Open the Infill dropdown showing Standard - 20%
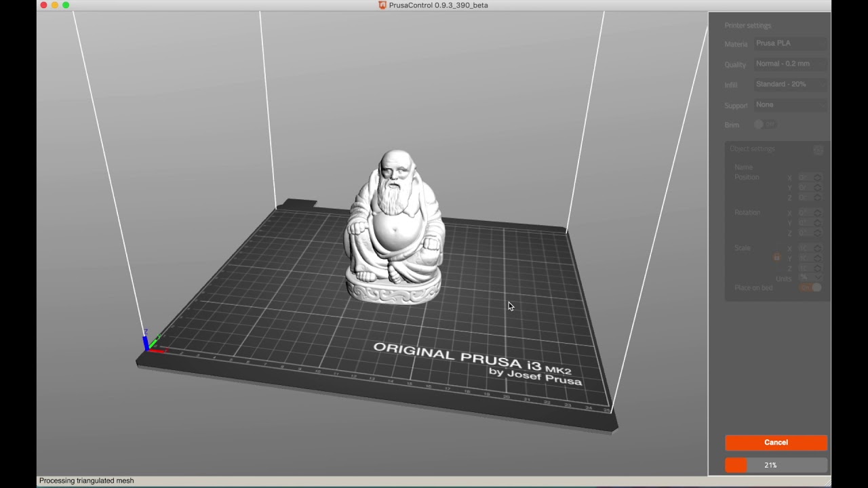The height and width of the screenshot is (488, 868). click(x=791, y=84)
